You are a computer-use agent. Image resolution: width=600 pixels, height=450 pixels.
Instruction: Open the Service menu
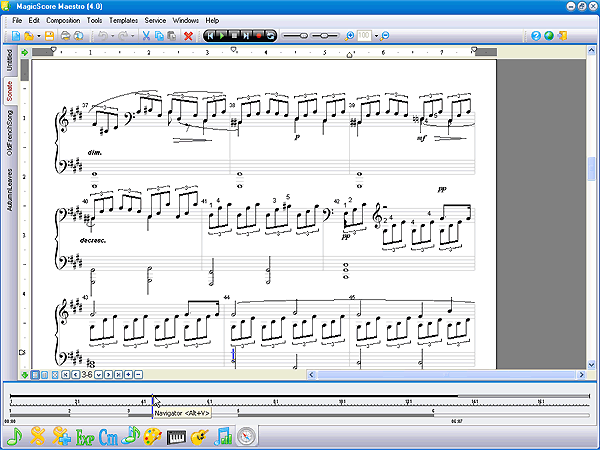tap(155, 20)
